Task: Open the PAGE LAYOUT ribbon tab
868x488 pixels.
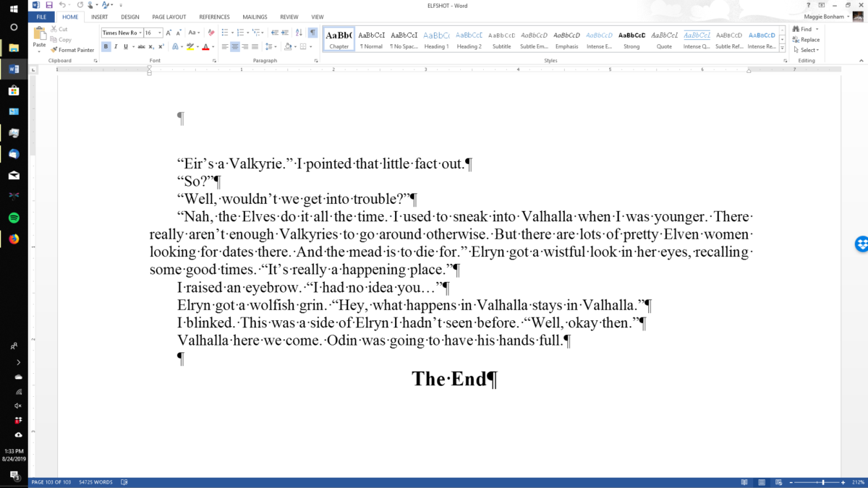Action: 169,17
